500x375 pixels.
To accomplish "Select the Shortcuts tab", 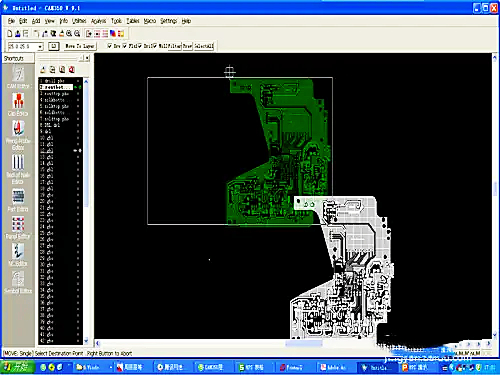I will point(18,58).
